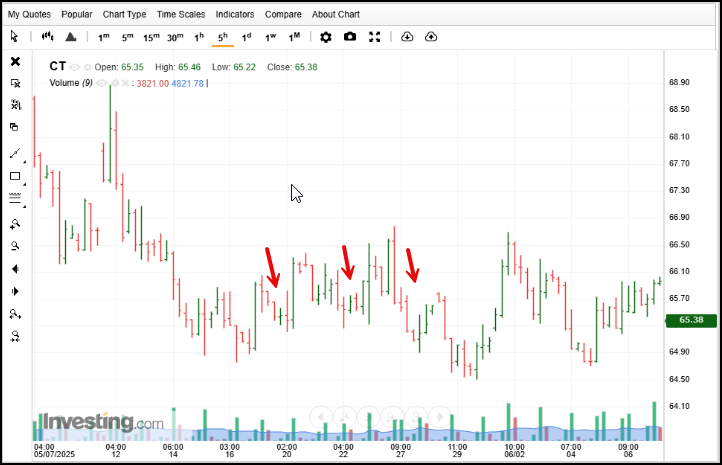Click the 64.10 price axis value
This screenshot has width=722, height=465.
point(679,406)
